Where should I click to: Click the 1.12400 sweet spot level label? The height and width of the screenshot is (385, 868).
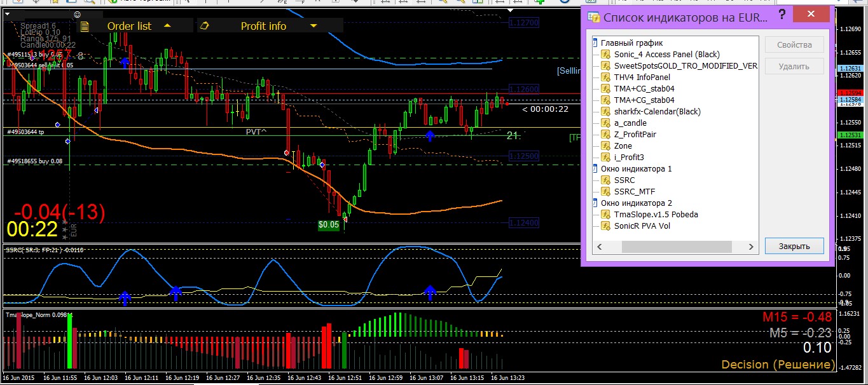524,222
